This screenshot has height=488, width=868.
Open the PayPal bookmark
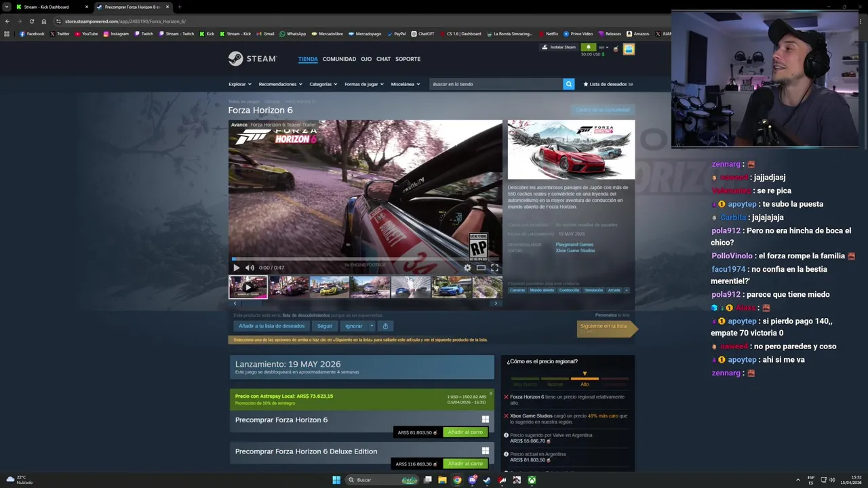coord(397,34)
